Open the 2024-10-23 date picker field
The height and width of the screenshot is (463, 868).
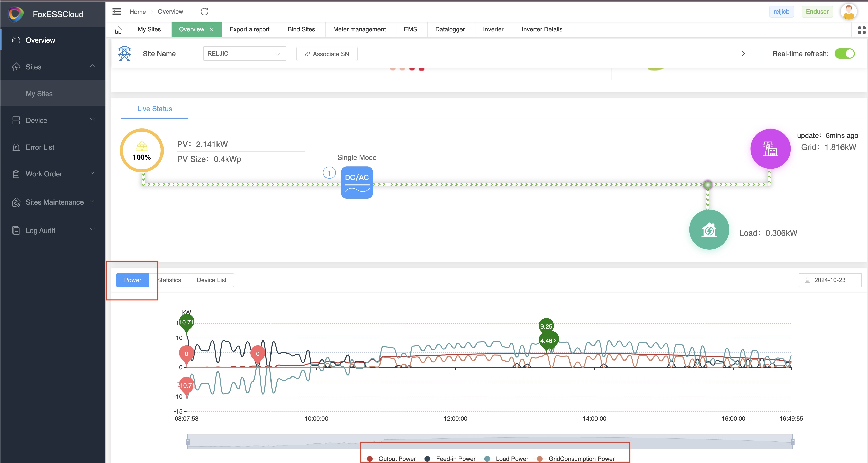coord(830,280)
